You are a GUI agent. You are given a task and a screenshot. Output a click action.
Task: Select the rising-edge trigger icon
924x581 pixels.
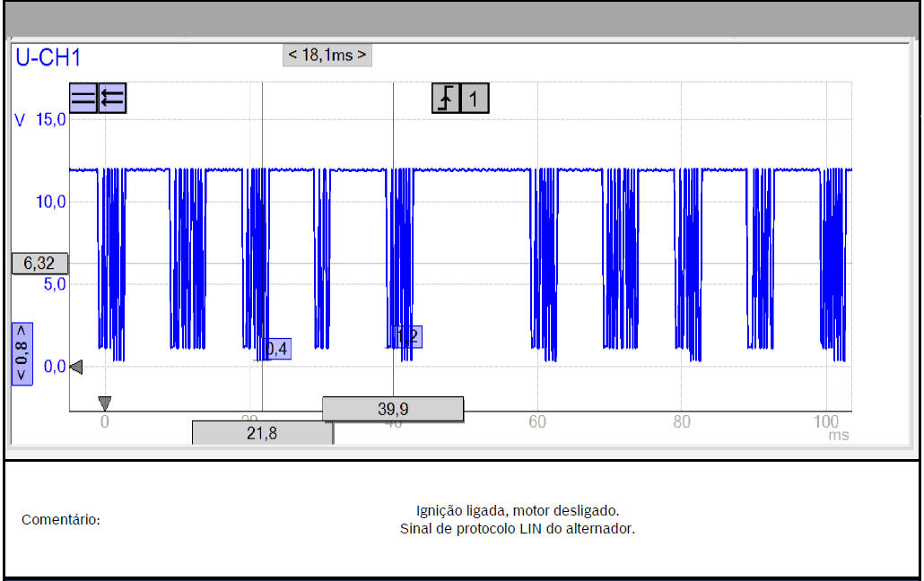point(446,99)
